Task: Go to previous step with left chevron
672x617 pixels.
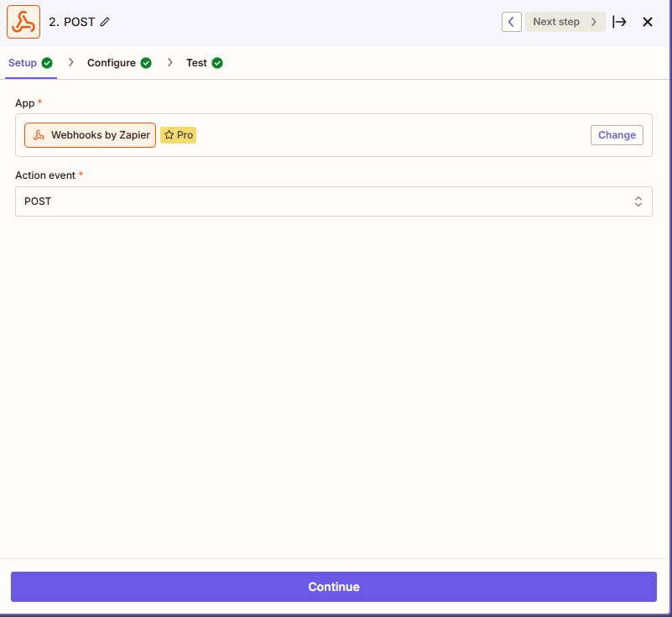Action: (511, 22)
